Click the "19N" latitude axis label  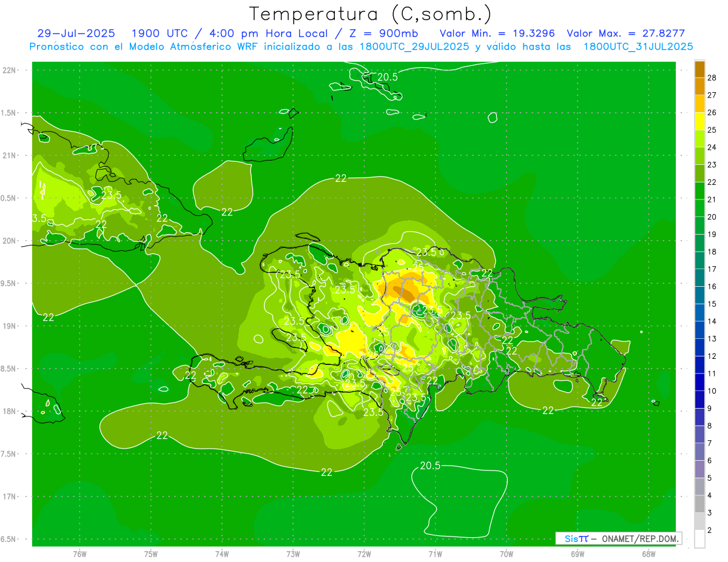10,326
